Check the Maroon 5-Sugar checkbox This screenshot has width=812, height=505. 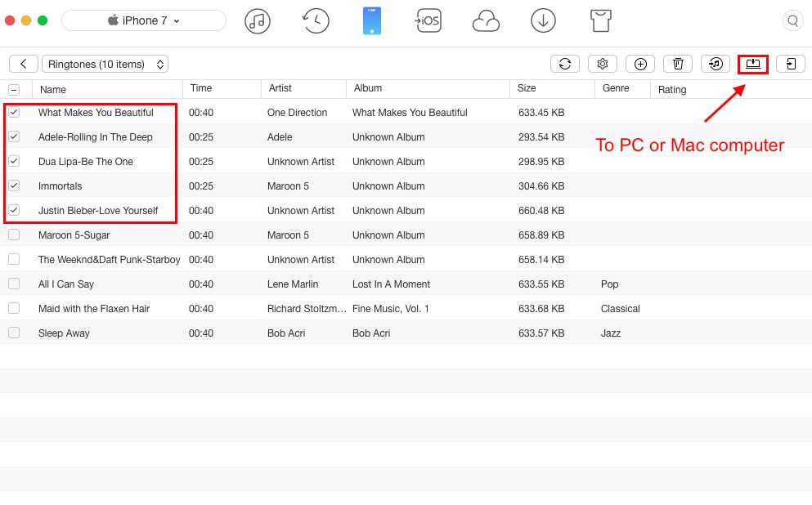pos(14,235)
